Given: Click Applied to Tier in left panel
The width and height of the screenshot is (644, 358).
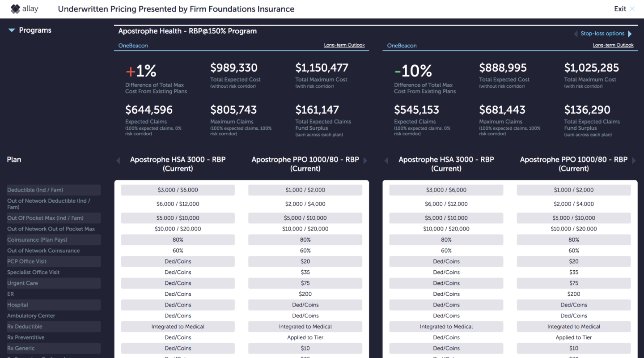Looking at the screenshot, I should (x=305, y=337).
